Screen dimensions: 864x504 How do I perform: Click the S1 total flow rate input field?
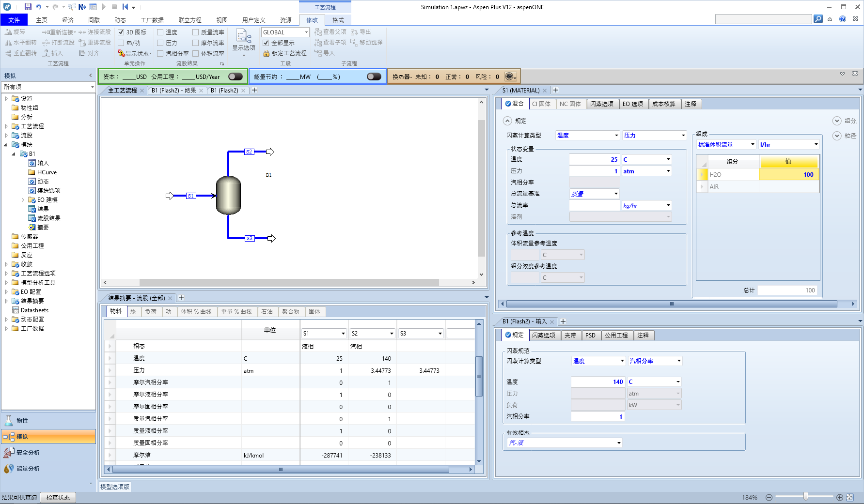(x=594, y=205)
